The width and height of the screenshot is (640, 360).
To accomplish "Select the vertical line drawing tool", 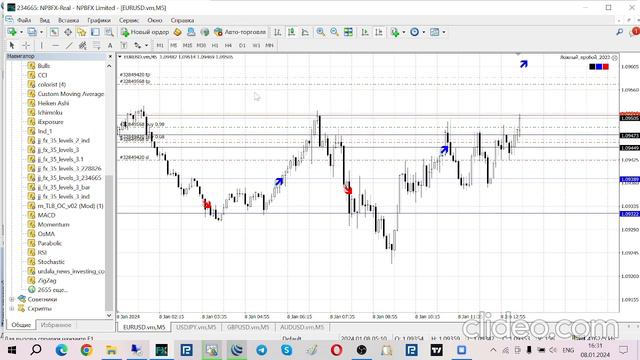I will point(41,45).
